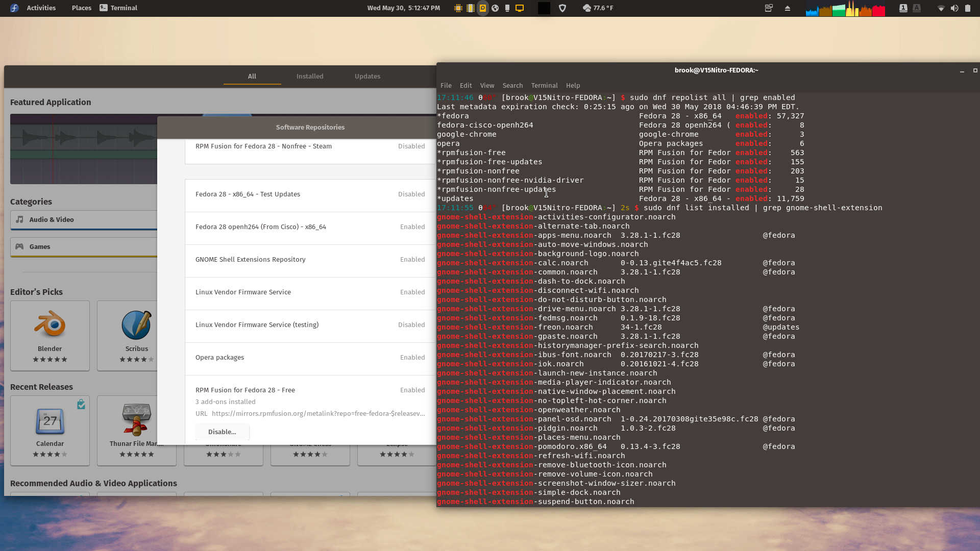Open the terminal View menu
Image resolution: width=980 pixels, height=551 pixels.
(x=487, y=85)
